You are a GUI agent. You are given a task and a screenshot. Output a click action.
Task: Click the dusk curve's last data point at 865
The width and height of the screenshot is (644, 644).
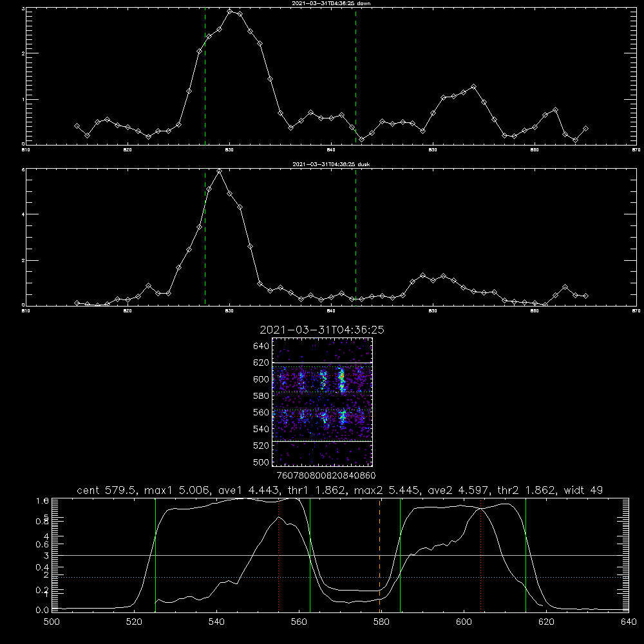(585, 296)
